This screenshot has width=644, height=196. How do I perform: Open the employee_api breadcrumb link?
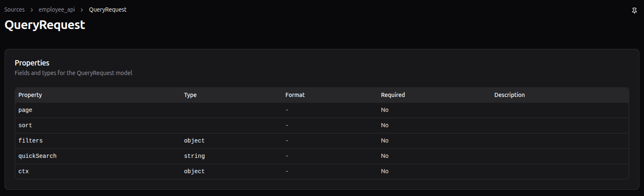coord(57,10)
